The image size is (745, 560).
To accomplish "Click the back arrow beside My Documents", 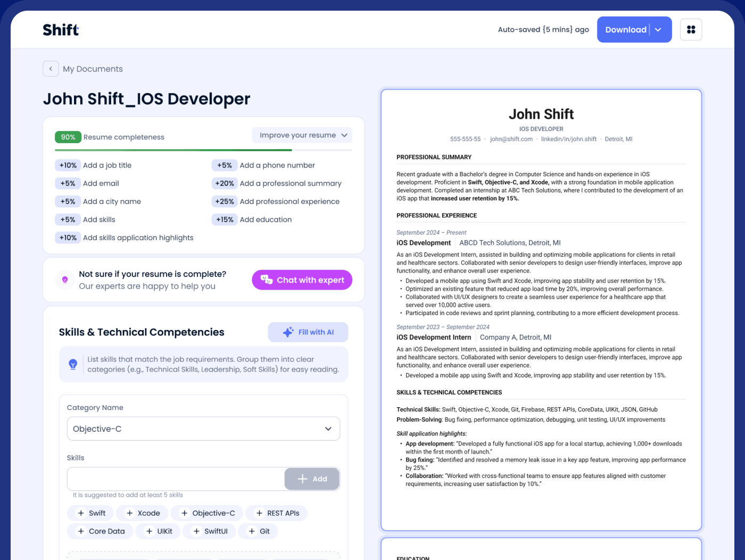I will pos(51,69).
